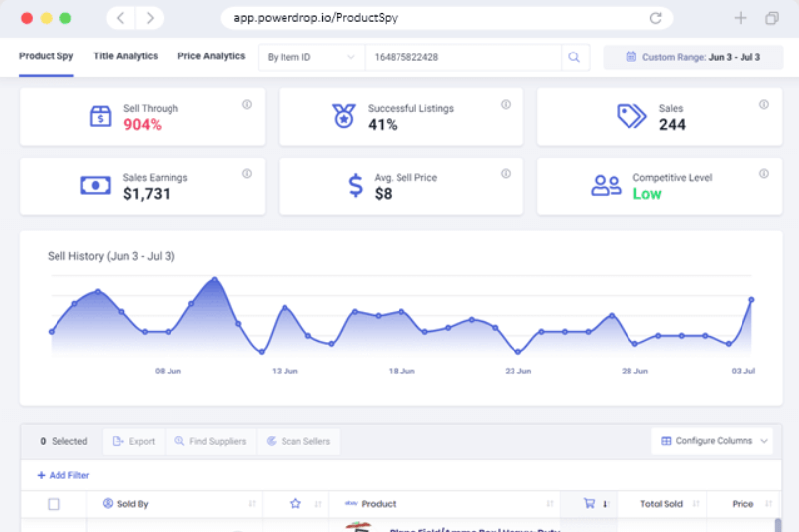Click the search magnifier icon
This screenshot has height=532, width=799.
point(574,57)
